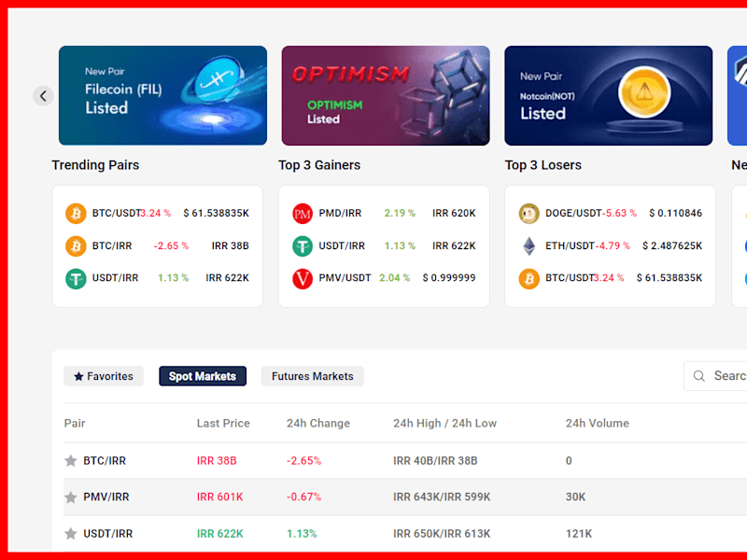Click the IRR 601K last price value

point(219,497)
